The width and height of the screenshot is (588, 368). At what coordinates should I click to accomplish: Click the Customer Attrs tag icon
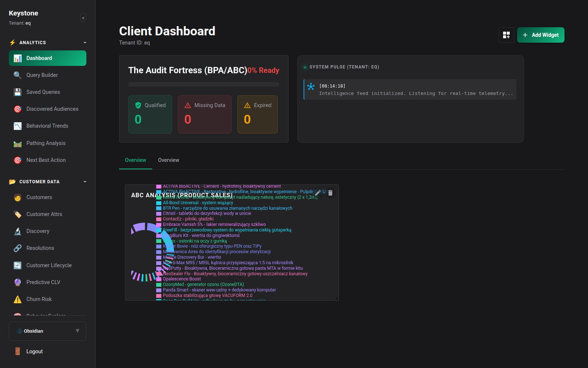[18, 214]
